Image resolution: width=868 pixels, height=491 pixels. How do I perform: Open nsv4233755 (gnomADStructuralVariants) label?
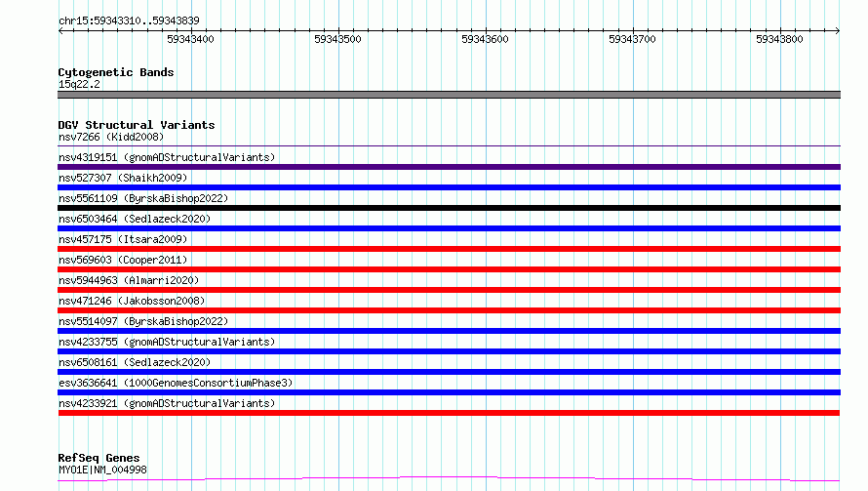(167, 342)
